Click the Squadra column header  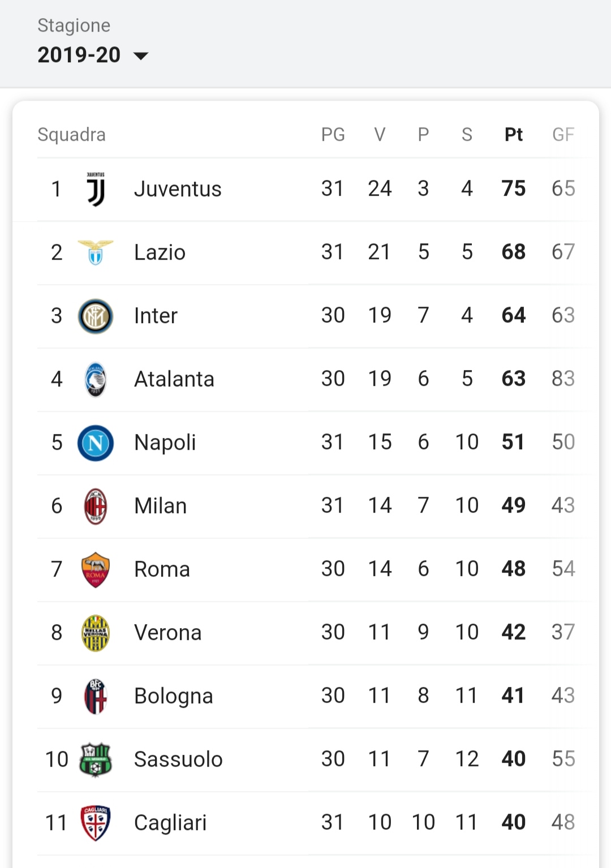[71, 135]
